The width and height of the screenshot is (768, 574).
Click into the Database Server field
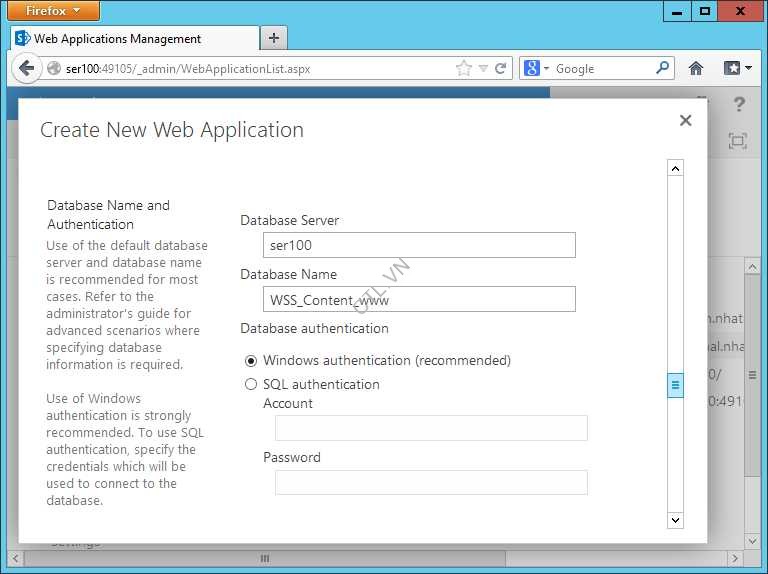pyautogui.click(x=420, y=245)
